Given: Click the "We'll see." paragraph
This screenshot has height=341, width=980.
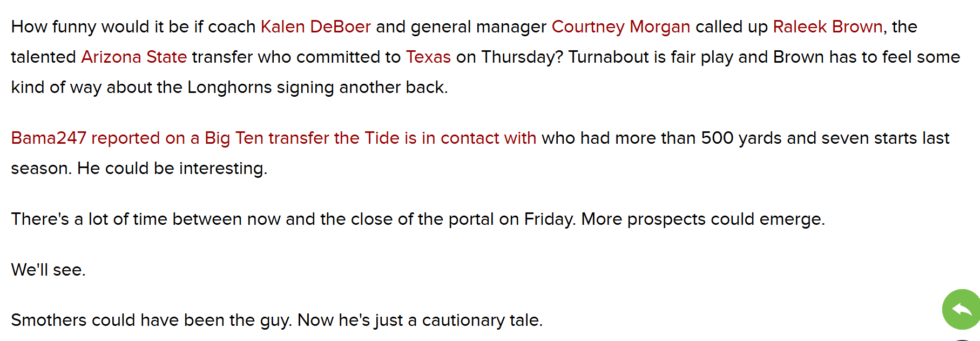Looking at the screenshot, I should coord(49,270).
